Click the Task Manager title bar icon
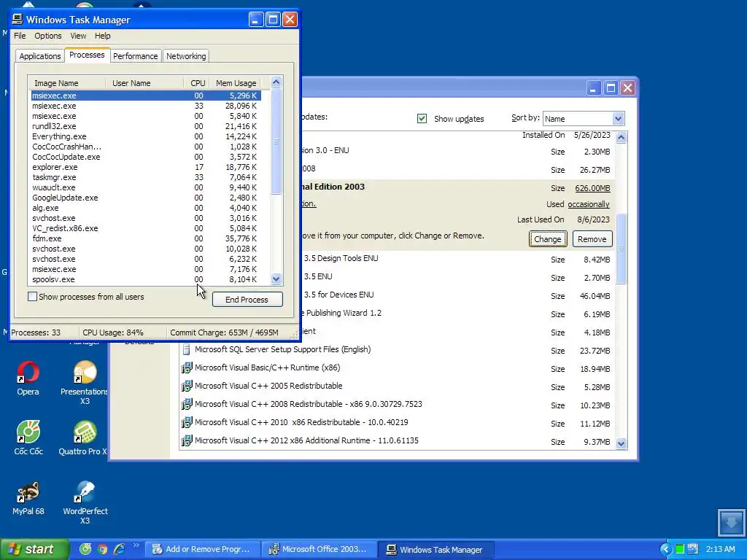Screen dimensions: 747x560 [x=18, y=20]
